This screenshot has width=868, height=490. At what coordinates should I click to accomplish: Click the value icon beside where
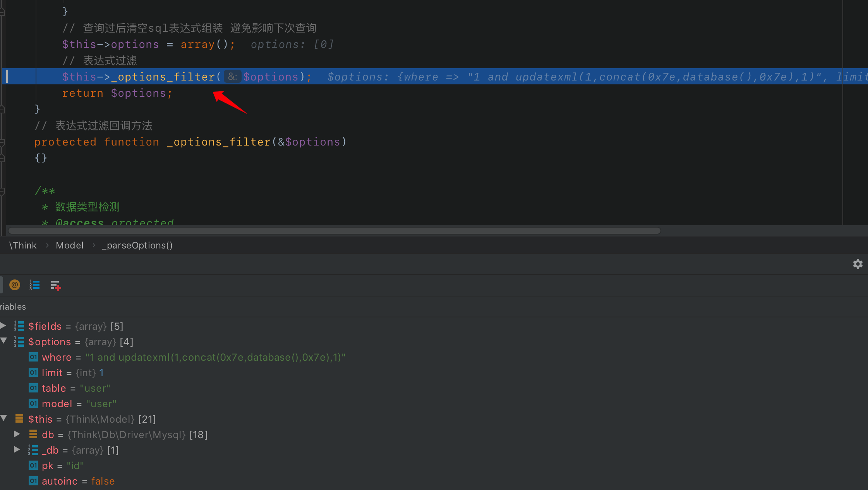tap(33, 357)
